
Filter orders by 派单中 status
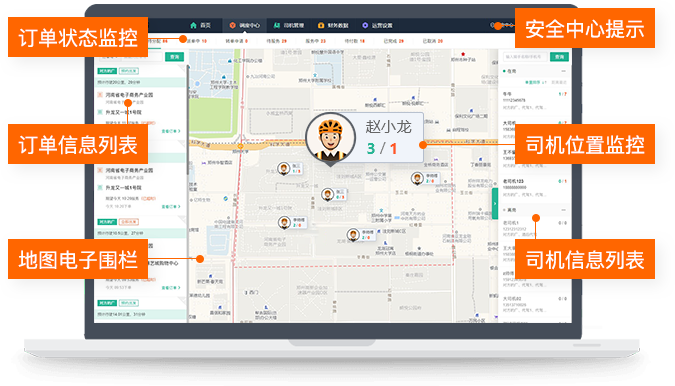coord(196,41)
